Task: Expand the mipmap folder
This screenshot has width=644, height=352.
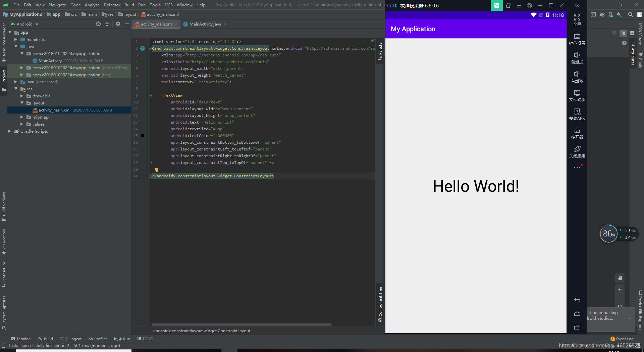Action: [22, 117]
